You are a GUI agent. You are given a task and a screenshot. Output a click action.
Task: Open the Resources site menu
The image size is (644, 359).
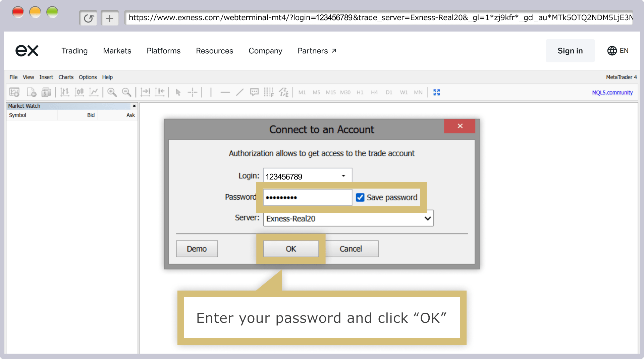[x=215, y=51]
